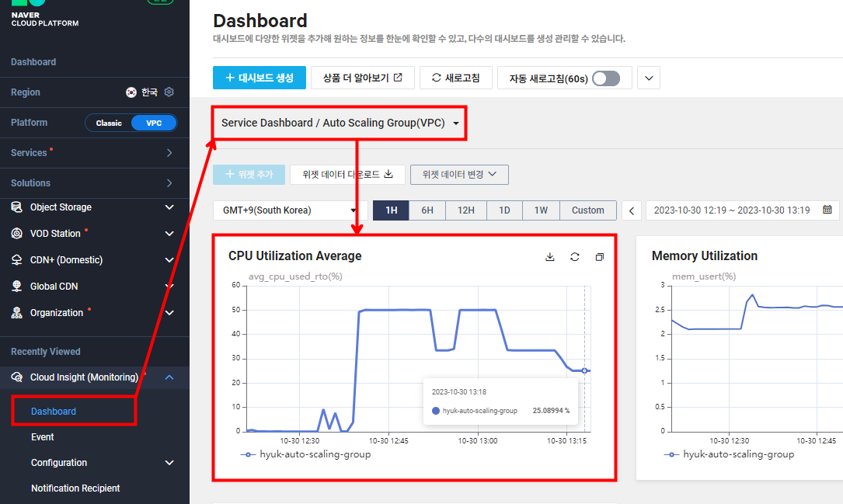
Task: Click the Object Storage service icon
Action: click(x=16, y=207)
